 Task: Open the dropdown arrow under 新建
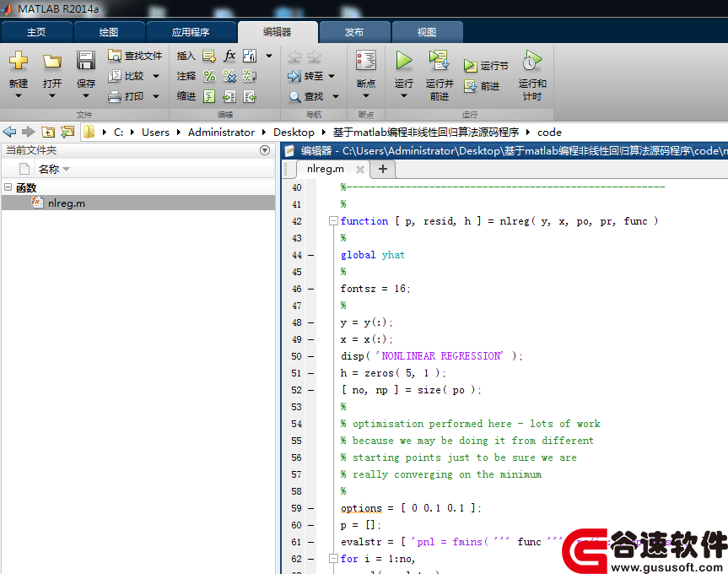click(x=19, y=96)
